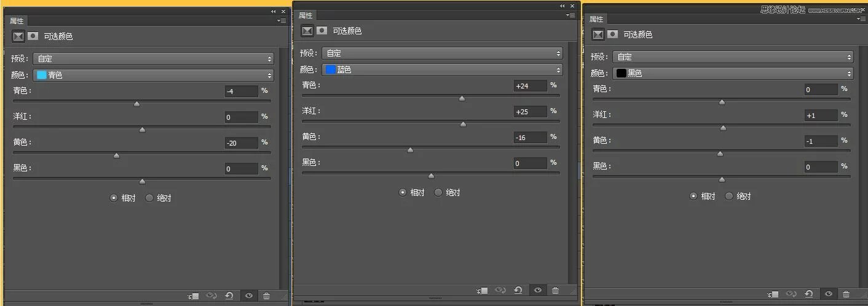Select the layer mask icon in Black panel
This screenshot has height=306, width=868.
(x=612, y=34)
